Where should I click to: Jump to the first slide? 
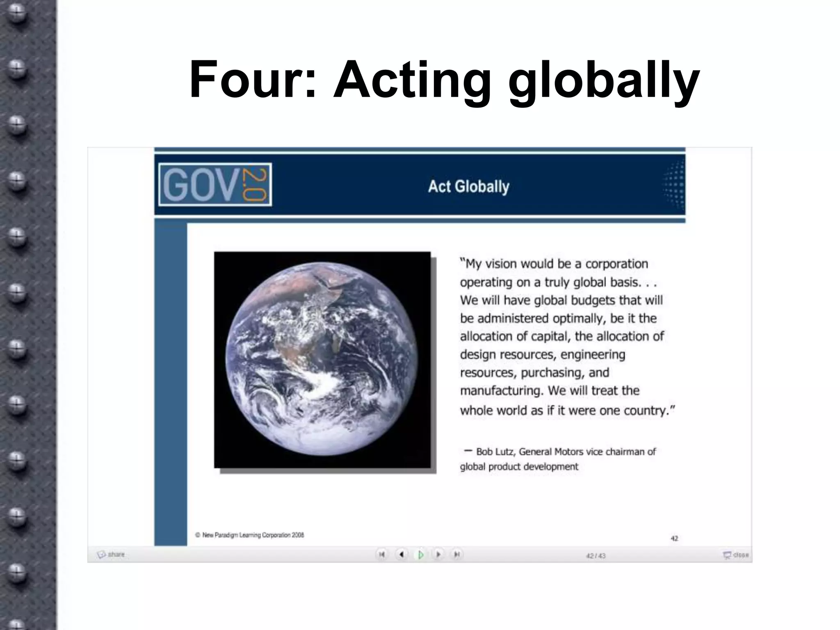(381, 555)
